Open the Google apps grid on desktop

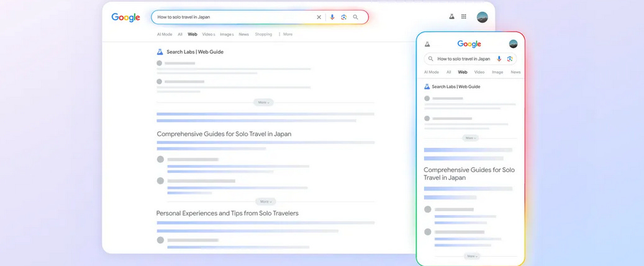coord(464,16)
